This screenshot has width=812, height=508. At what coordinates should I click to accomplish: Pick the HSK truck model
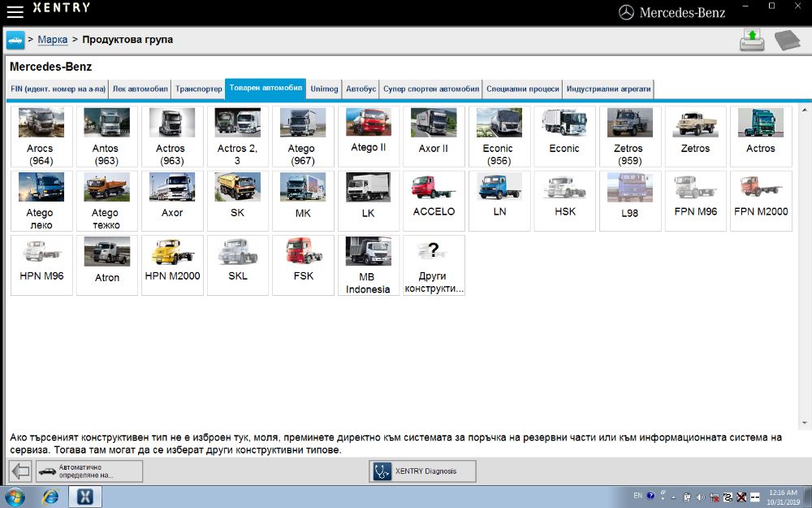564,201
